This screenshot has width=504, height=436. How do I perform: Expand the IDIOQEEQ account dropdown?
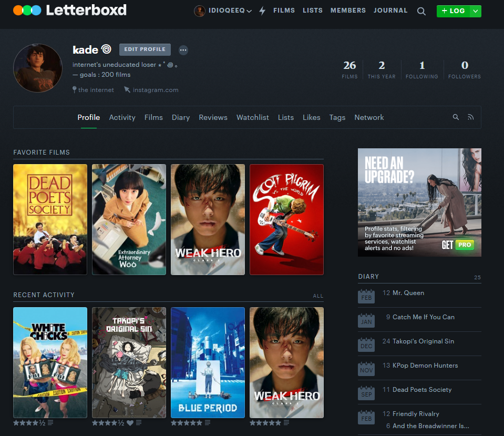[x=249, y=11]
